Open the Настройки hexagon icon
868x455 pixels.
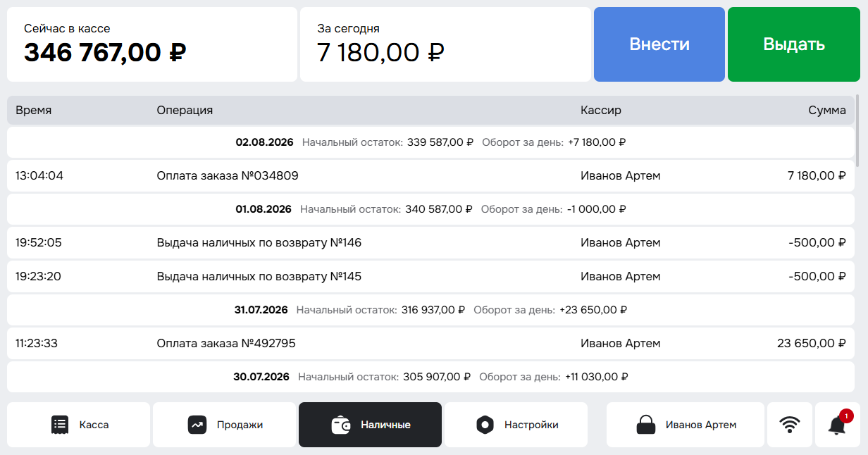[485, 425]
